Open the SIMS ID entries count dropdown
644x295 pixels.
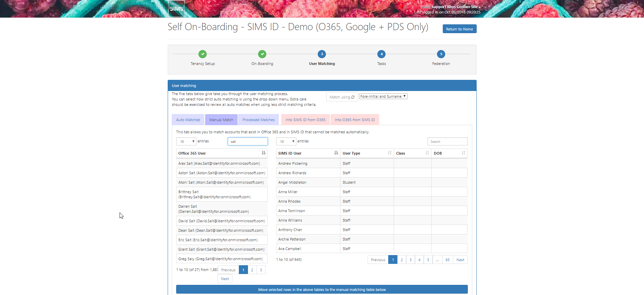[x=286, y=141]
